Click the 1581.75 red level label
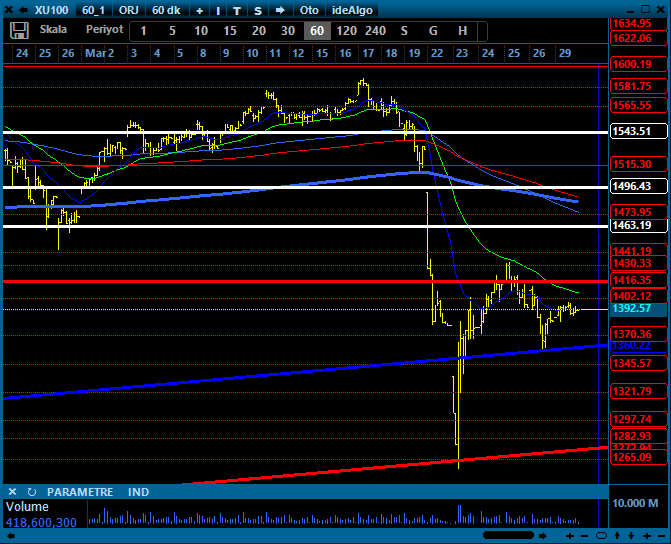671x544 pixels. click(x=638, y=86)
